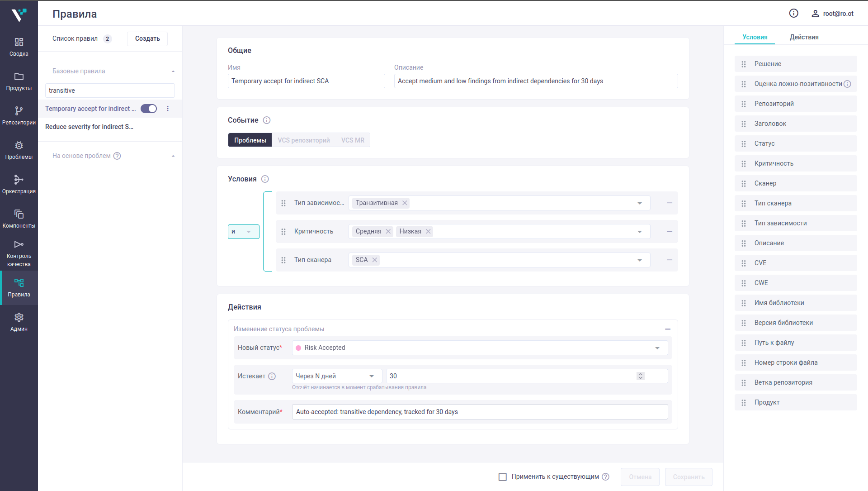
Task: Show info for Истекает field
Action: tap(272, 376)
